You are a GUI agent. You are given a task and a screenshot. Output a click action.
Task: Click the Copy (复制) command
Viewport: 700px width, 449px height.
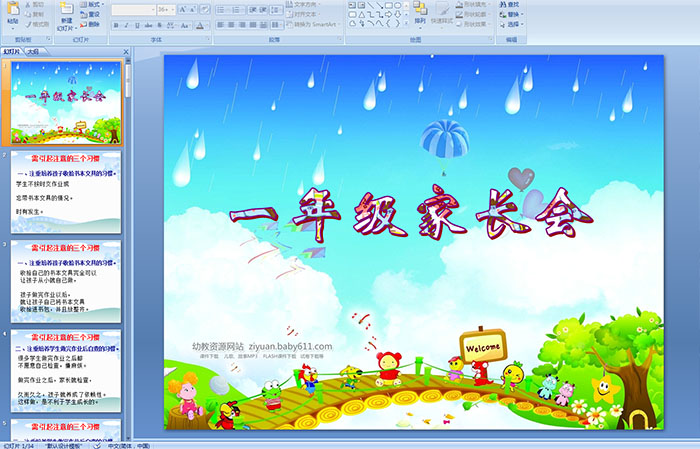tap(34, 14)
